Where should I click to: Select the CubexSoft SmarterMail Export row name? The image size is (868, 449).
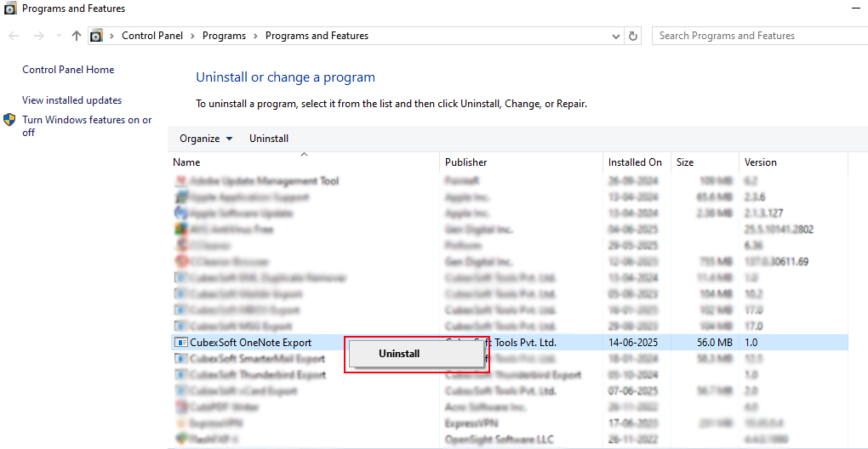click(x=257, y=359)
